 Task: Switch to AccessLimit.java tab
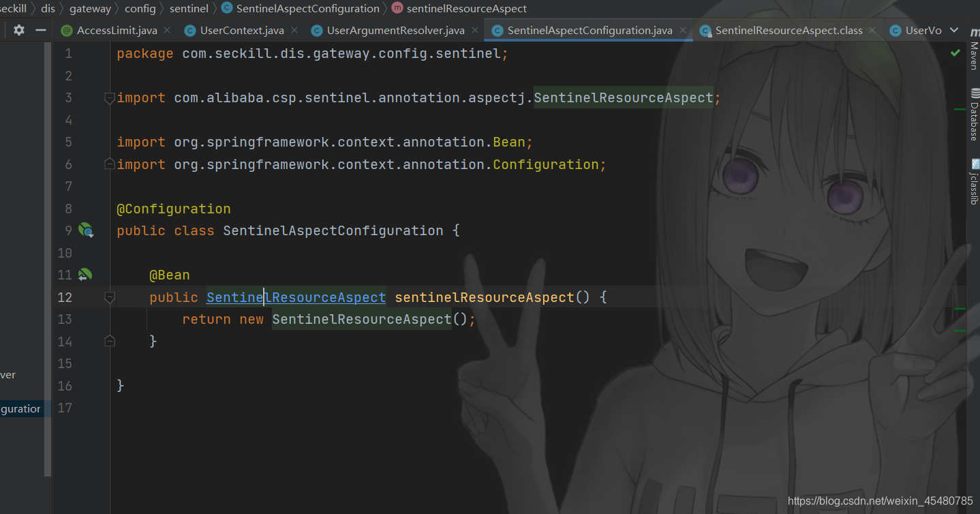coord(117,31)
